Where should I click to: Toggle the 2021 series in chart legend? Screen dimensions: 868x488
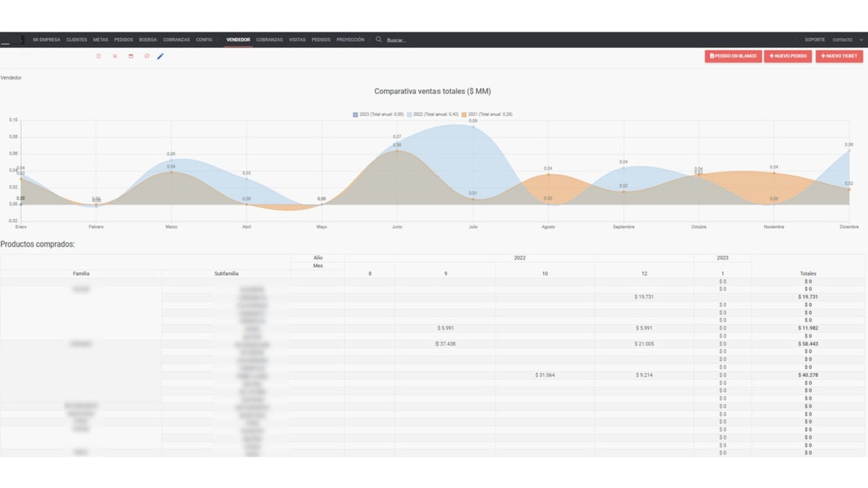click(x=487, y=115)
